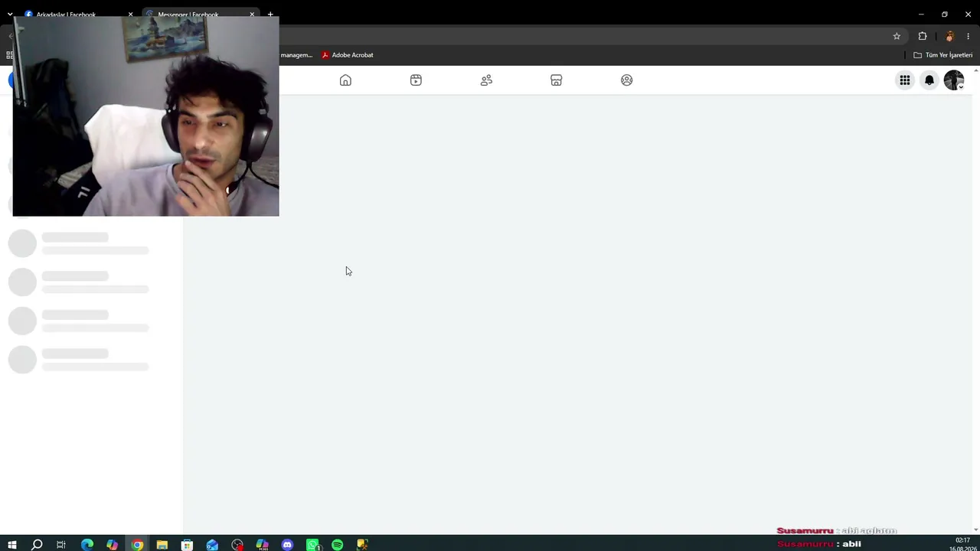Image resolution: width=980 pixels, height=551 pixels.
Task: Open the Snipping Tool taskbar icon
Action: (x=362, y=545)
